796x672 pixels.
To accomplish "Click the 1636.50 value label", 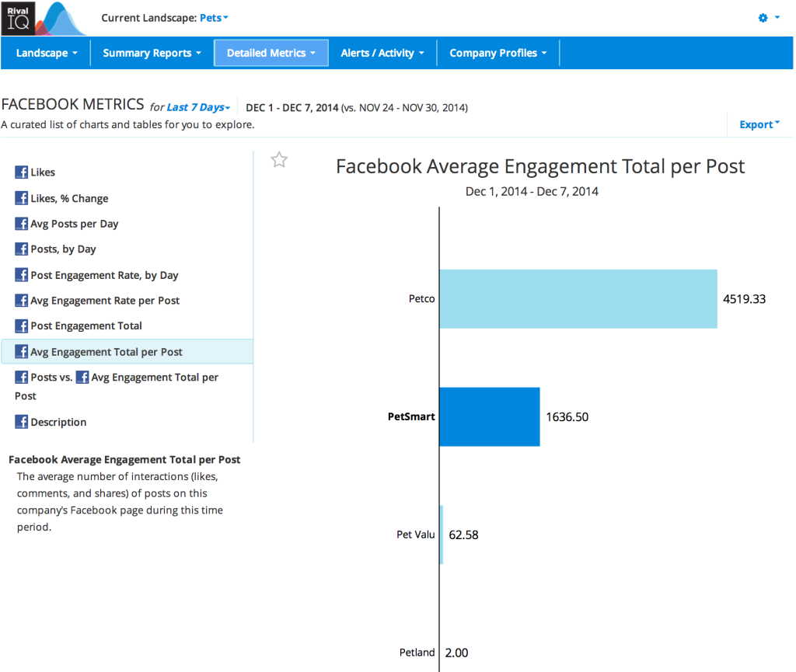I will (x=567, y=417).
